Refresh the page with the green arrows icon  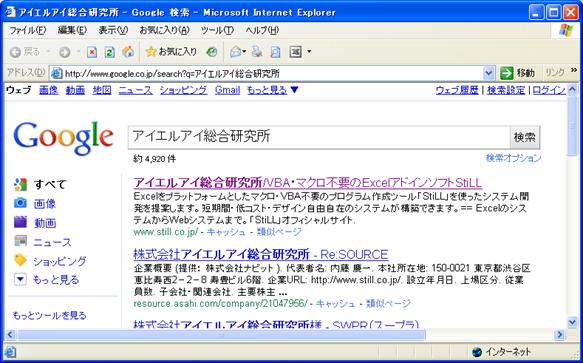110,52
